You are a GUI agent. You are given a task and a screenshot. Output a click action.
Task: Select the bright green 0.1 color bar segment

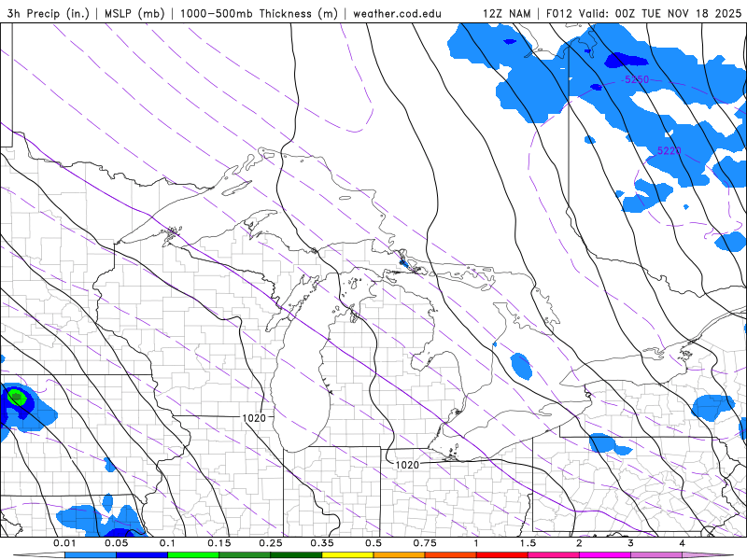click(x=193, y=555)
